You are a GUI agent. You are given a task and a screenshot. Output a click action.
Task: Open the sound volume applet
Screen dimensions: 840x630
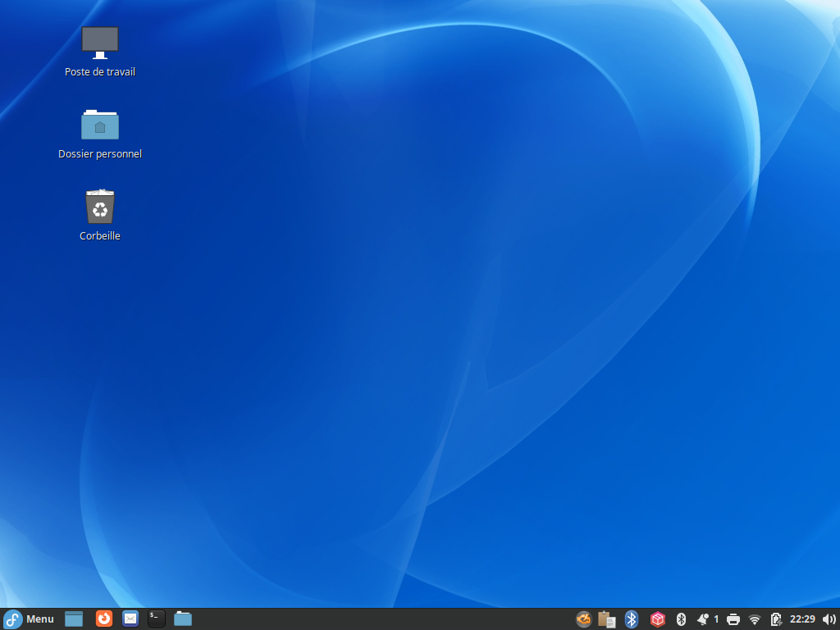[x=829, y=619]
